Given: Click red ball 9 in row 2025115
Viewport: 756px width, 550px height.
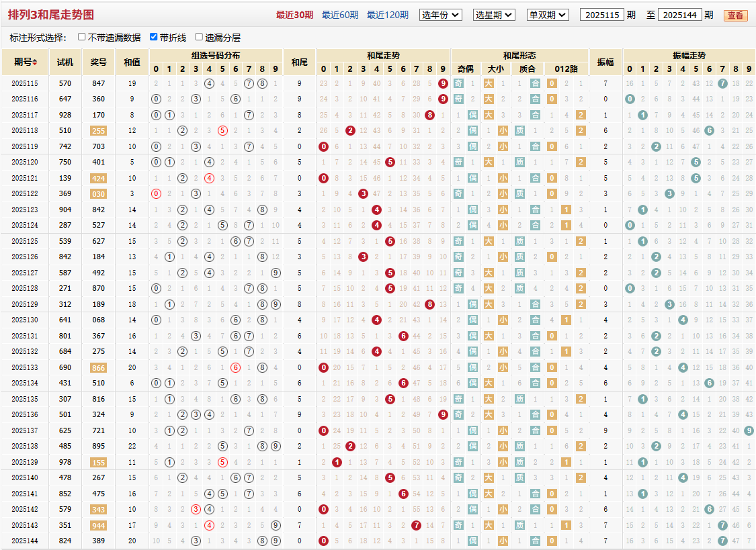Looking at the screenshot, I should pos(443,83).
